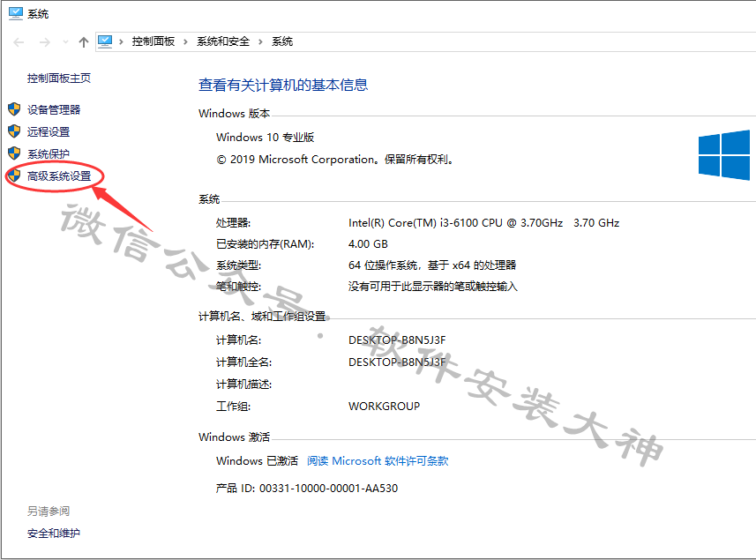756x560 pixels.
Task: Click the DESKTOP-B8N5J3F value beside 计算机全名
Action: (397, 362)
